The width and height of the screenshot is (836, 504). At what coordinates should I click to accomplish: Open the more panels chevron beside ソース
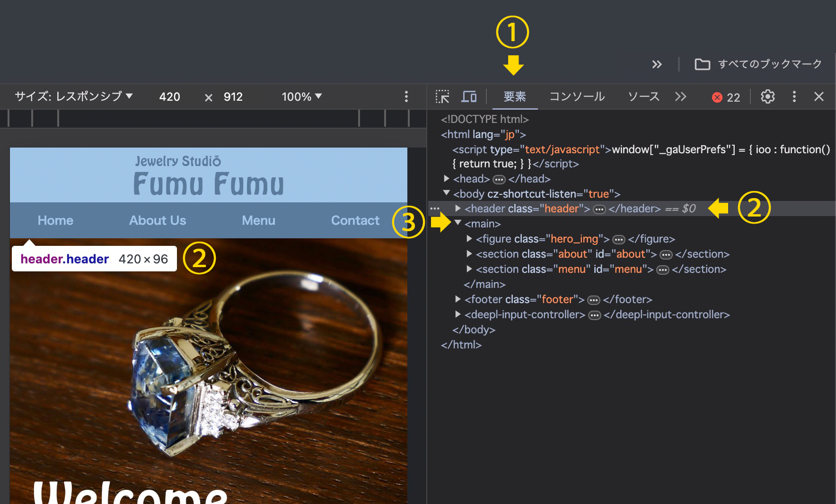point(680,96)
